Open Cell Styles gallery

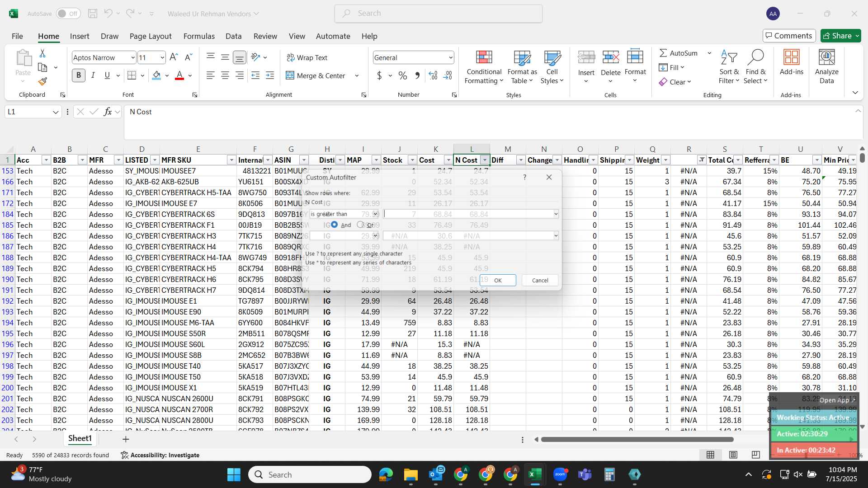[x=552, y=67]
